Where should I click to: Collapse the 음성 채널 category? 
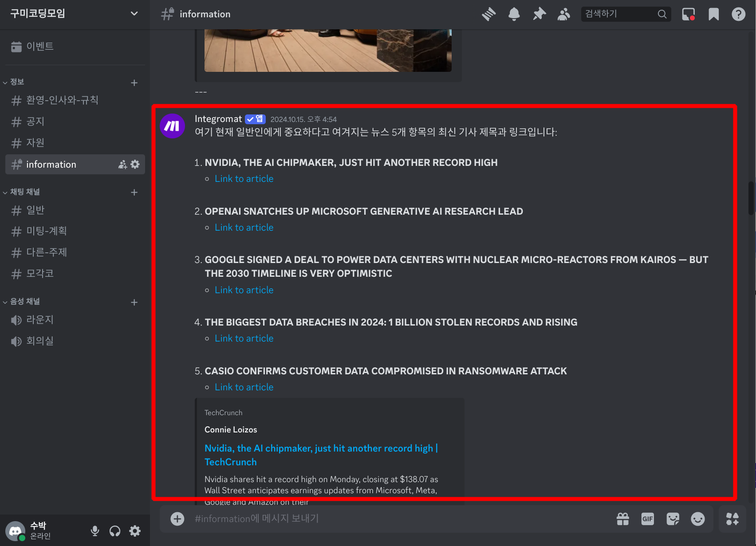(x=22, y=302)
